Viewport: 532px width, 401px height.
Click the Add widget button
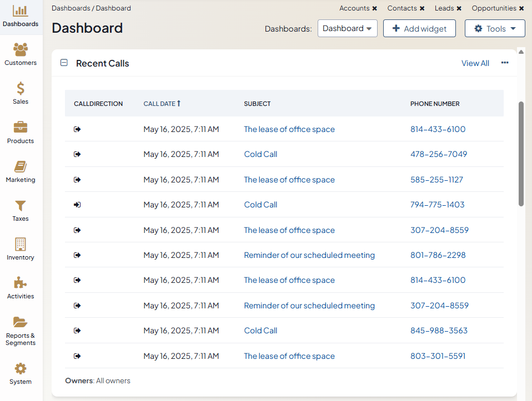coord(419,28)
